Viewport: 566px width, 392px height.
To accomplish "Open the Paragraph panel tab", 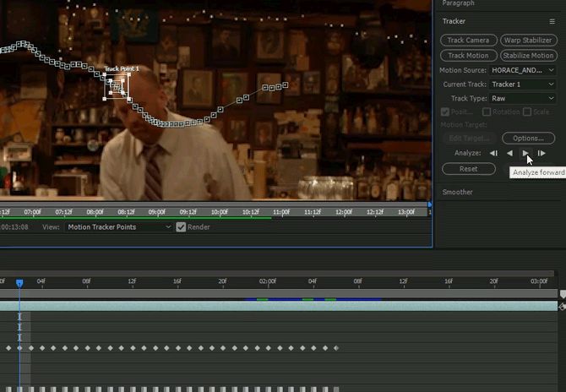I will point(459,3).
